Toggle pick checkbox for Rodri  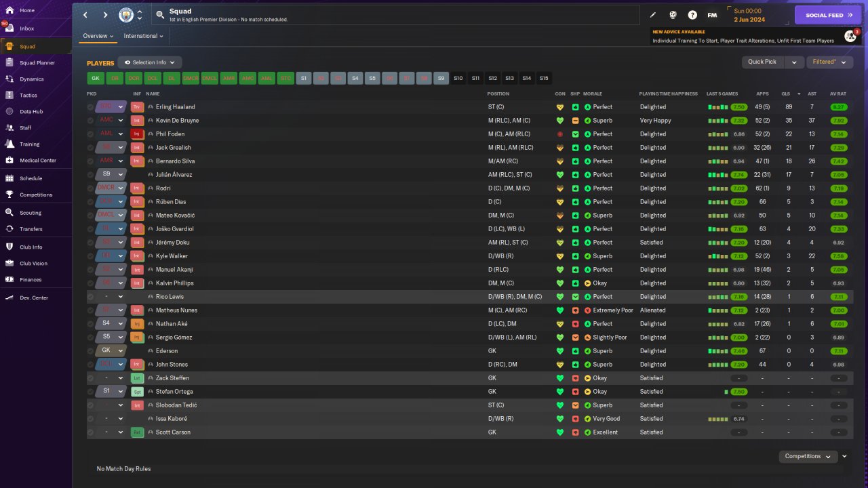point(91,188)
